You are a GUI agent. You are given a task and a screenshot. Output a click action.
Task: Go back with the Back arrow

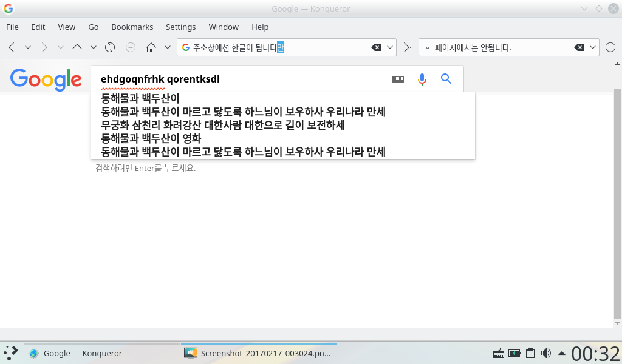[x=12, y=47]
